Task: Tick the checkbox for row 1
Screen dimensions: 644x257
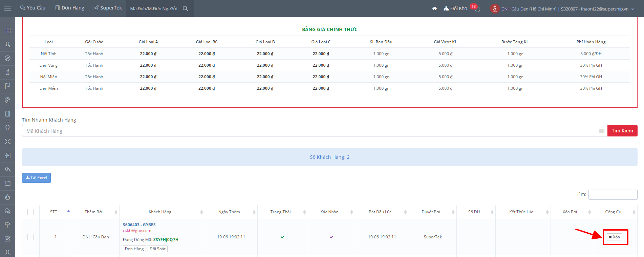Action: coord(30,237)
